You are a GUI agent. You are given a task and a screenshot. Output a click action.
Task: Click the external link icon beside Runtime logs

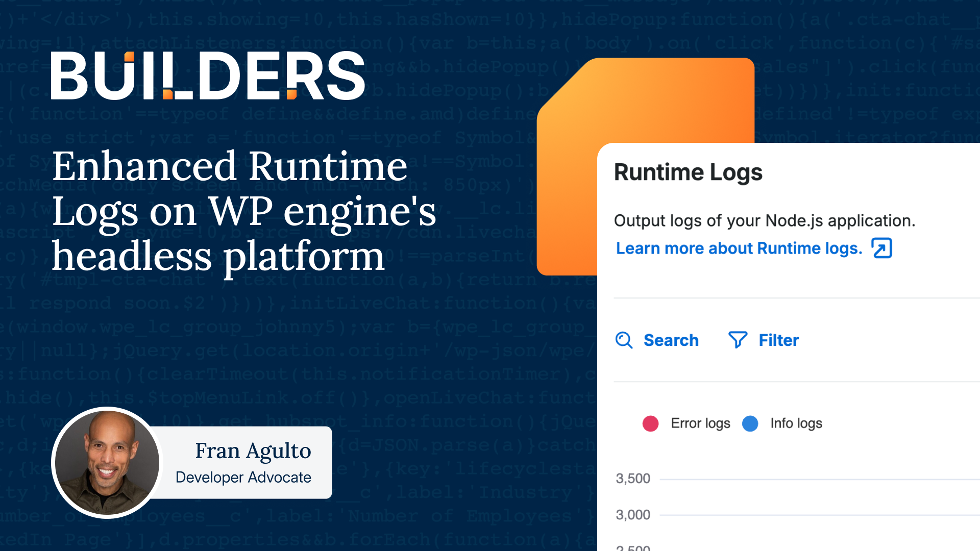click(881, 248)
